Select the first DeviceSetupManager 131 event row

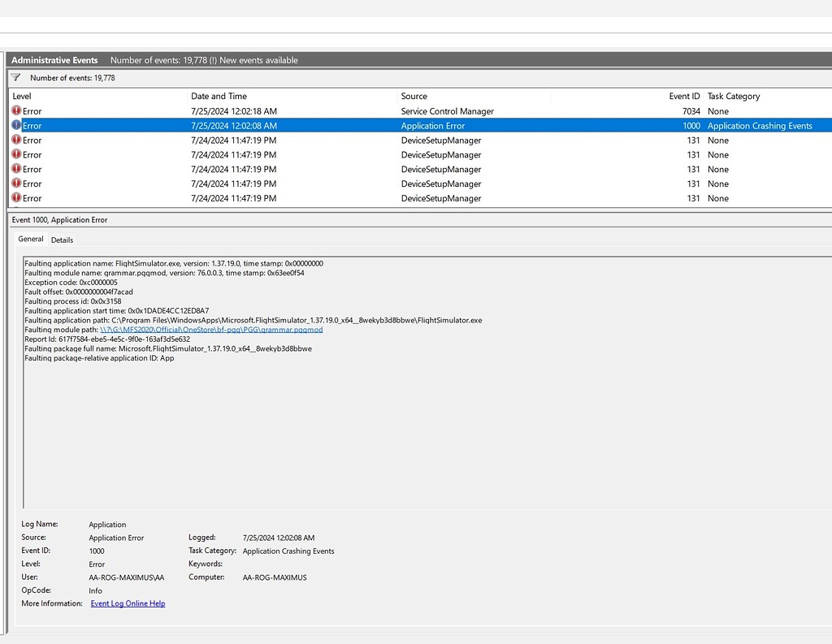[325, 140]
